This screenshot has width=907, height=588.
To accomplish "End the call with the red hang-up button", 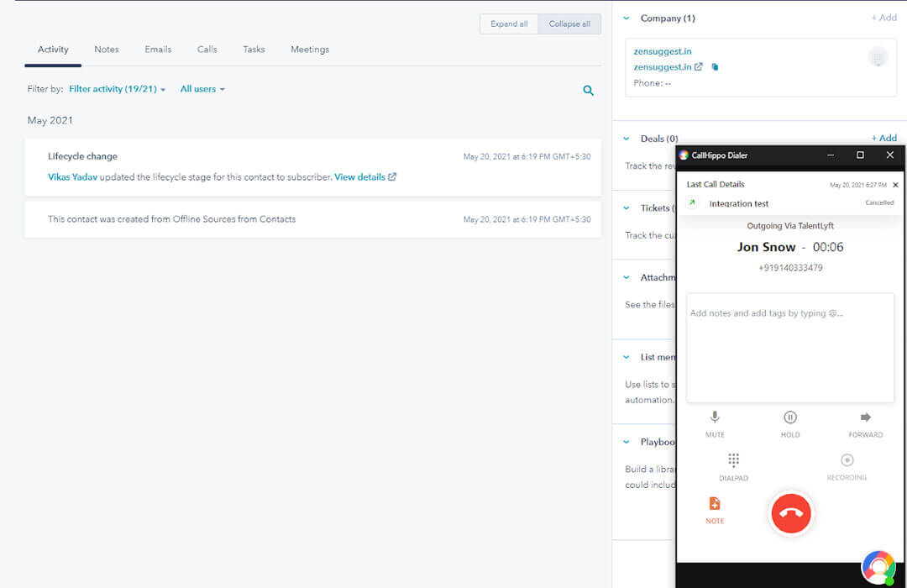I will 791,513.
